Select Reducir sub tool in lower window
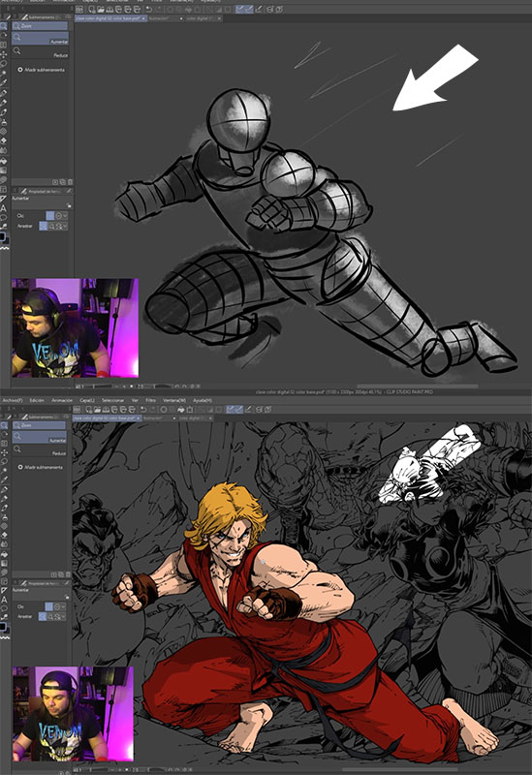This screenshot has width=532, height=775. pos(39,450)
